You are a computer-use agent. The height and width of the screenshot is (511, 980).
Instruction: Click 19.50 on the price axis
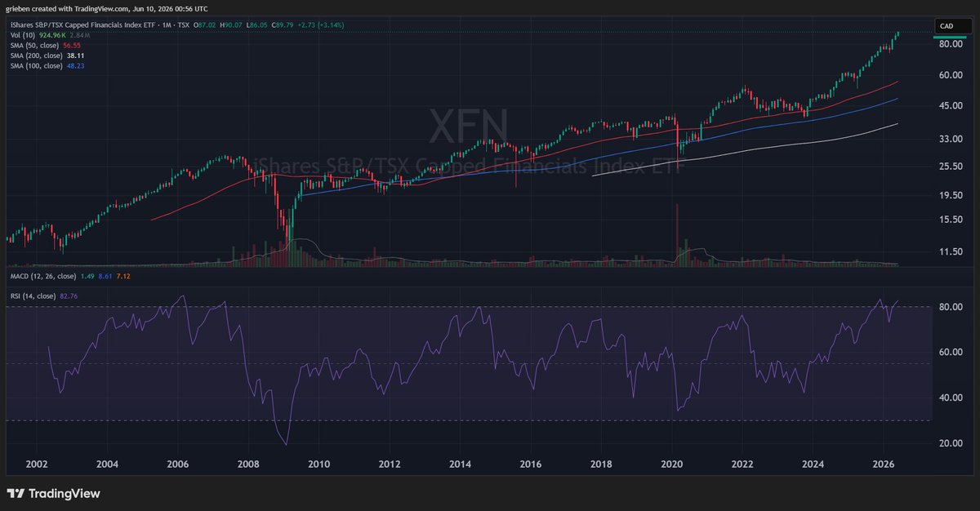[950, 196]
